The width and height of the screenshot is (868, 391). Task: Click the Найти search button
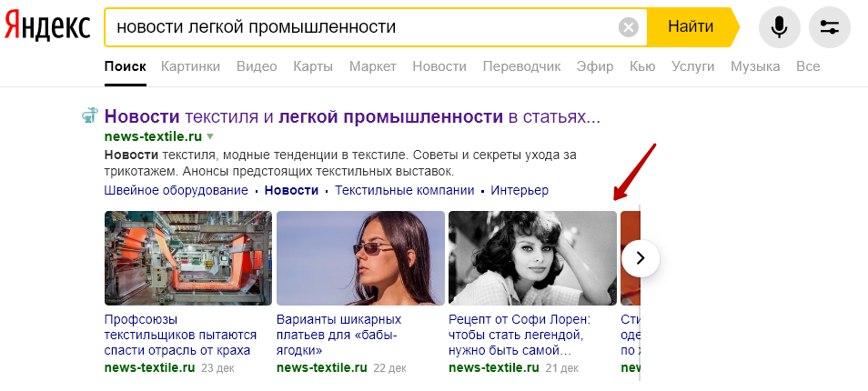click(x=691, y=26)
